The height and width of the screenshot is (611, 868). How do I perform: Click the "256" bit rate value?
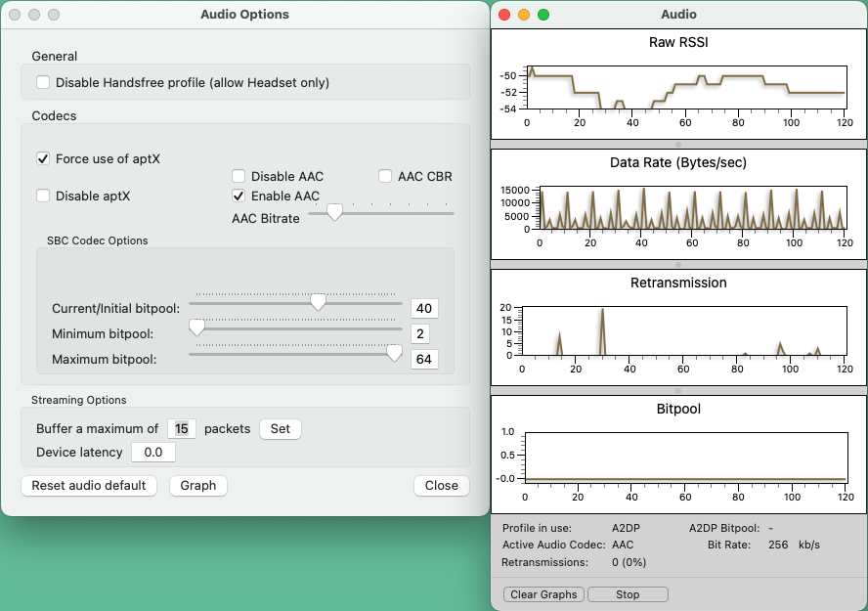pyautogui.click(x=778, y=545)
